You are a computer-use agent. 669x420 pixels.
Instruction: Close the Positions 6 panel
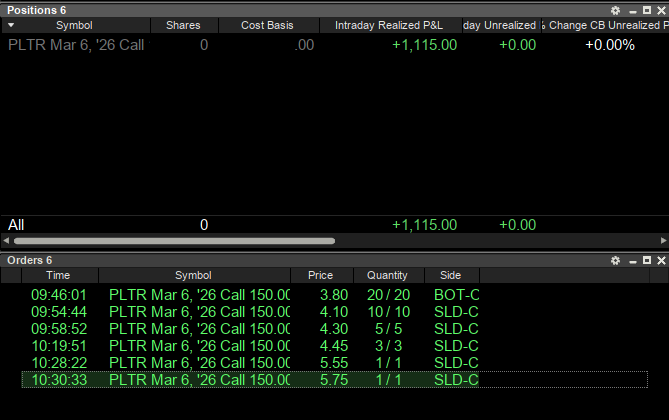661,10
